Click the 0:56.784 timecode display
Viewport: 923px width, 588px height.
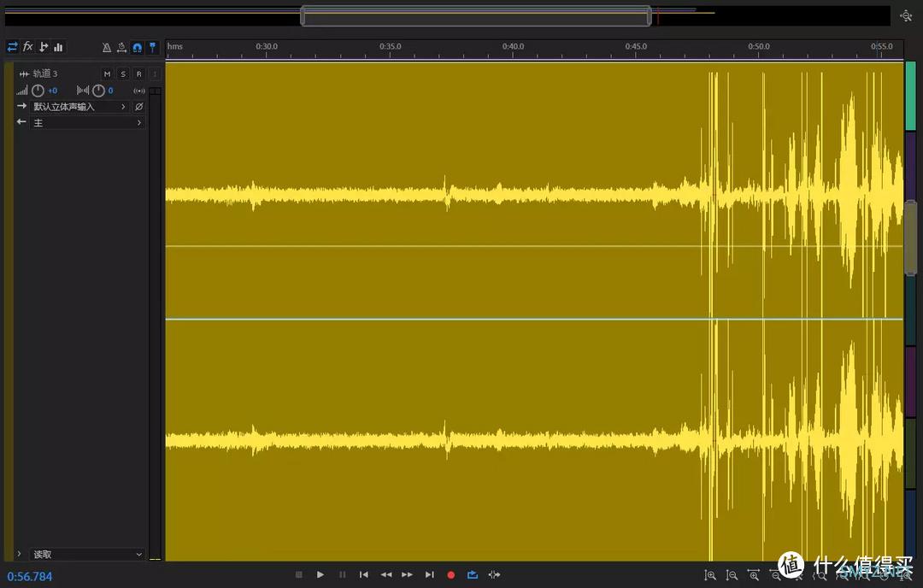click(29, 576)
